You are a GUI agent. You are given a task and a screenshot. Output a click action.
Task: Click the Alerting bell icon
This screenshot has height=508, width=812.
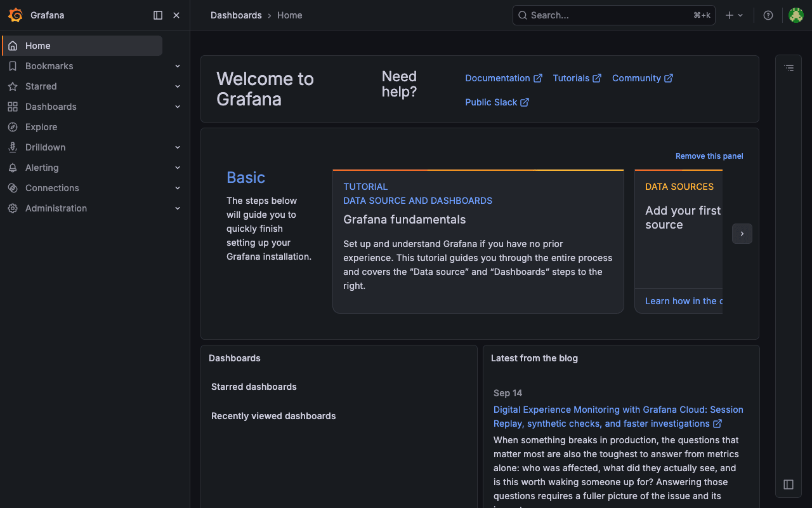(13, 168)
